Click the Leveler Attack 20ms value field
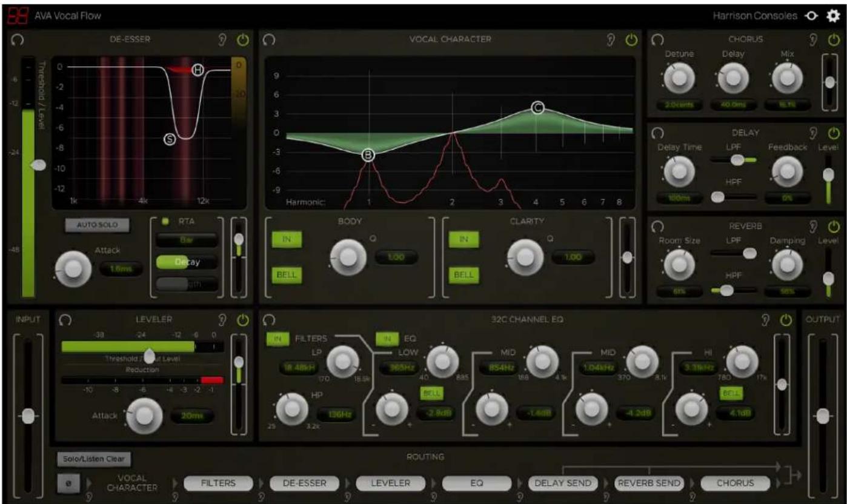This screenshot has height=504, width=847. click(192, 416)
